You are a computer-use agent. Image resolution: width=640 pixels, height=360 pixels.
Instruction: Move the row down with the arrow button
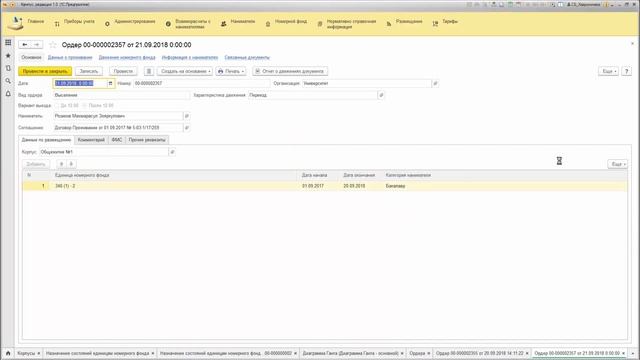tap(71, 164)
